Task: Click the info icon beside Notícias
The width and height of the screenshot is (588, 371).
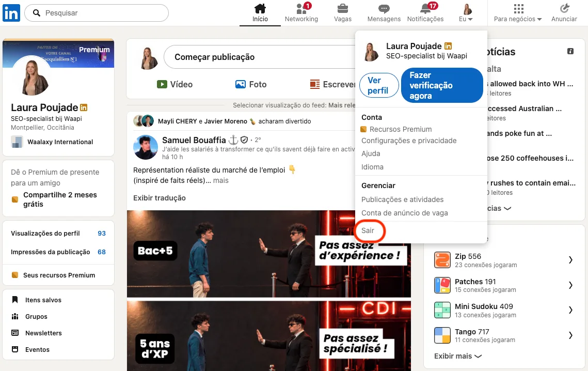Action: click(x=570, y=52)
